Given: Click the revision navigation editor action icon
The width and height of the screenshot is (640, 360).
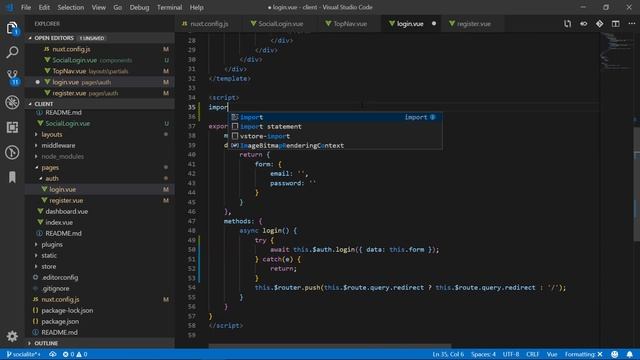Looking at the screenshot, I should pos(584,24).
